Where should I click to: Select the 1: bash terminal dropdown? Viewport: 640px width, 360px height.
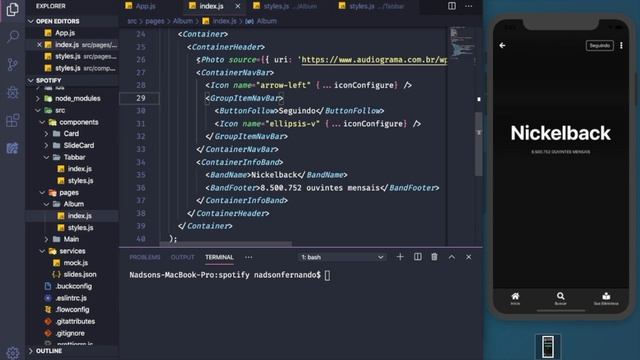coord(342,257)
